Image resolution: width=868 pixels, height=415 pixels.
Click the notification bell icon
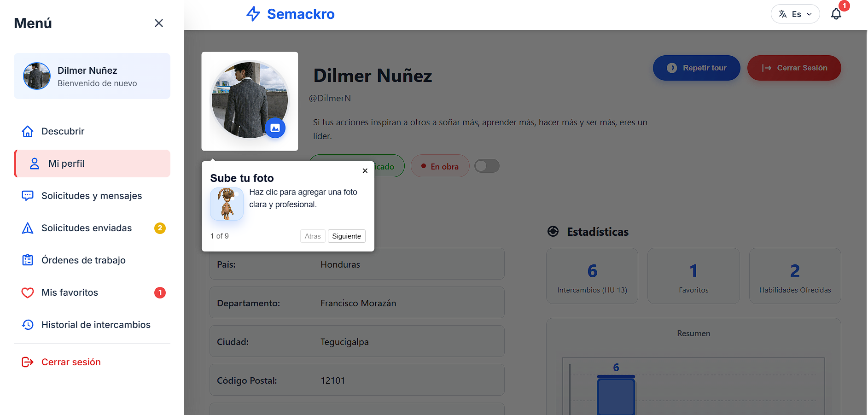pos(836,14)
